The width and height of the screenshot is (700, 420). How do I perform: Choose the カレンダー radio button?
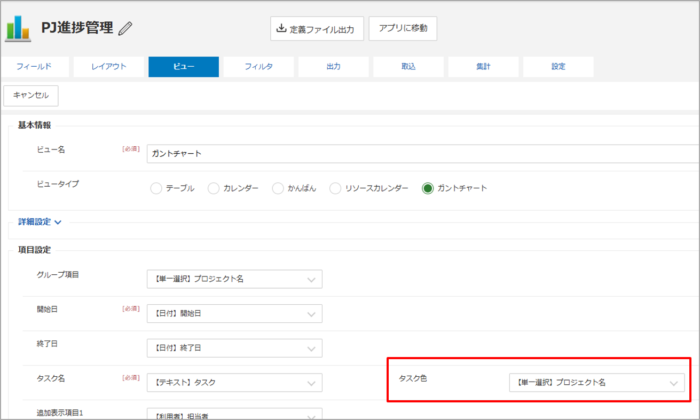tap(214, 188)
